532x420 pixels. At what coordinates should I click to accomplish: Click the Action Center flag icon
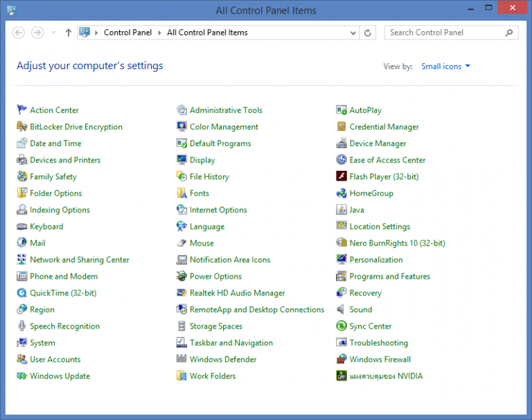(x=22, y=110)
